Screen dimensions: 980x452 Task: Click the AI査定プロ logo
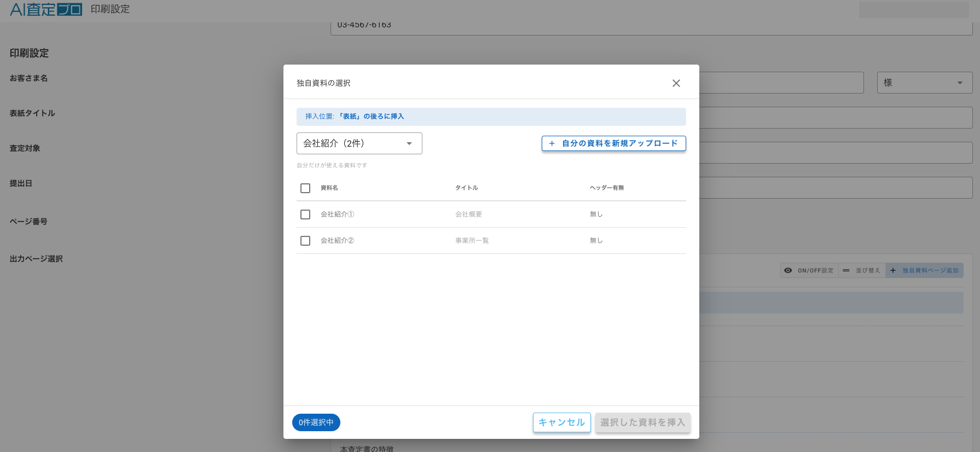pos(46,9)
